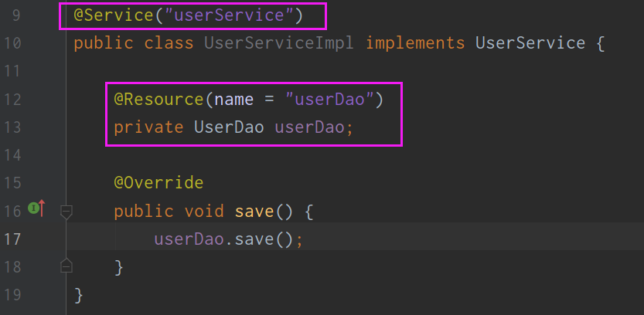Place cursor on the @Service annotation
Viewport: 644px width, 315px height.
114,16
